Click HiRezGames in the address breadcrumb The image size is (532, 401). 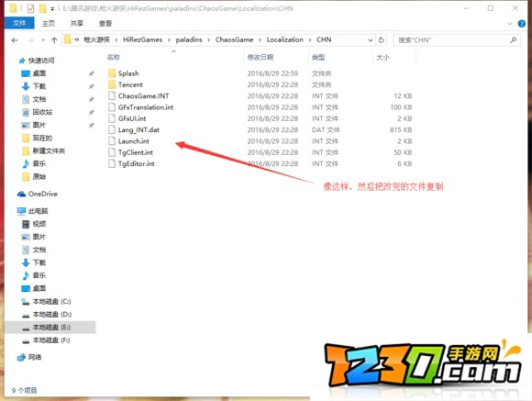(x=142, y=39)
